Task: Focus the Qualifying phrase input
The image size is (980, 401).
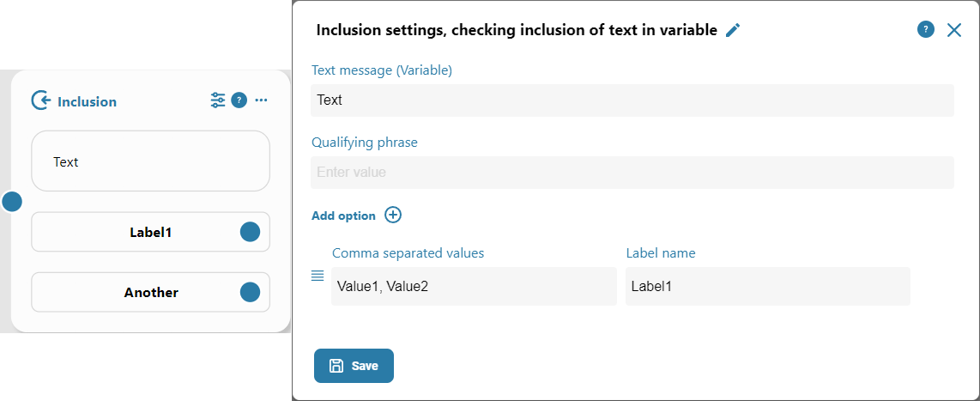Action: click(x=632, y=173)
